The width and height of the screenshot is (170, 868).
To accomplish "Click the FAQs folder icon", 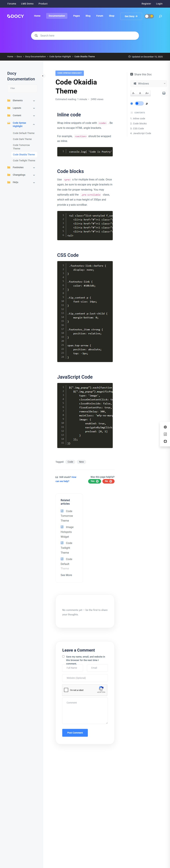I will tap(9, 182).
